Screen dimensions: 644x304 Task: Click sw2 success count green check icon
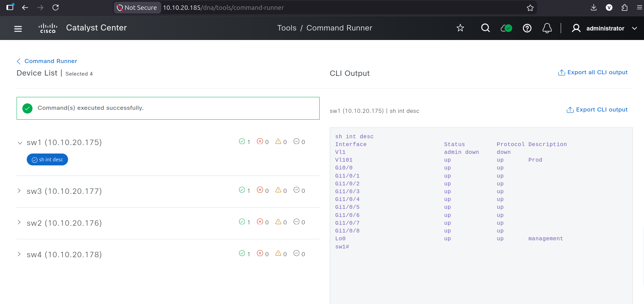tap(242, 222)
